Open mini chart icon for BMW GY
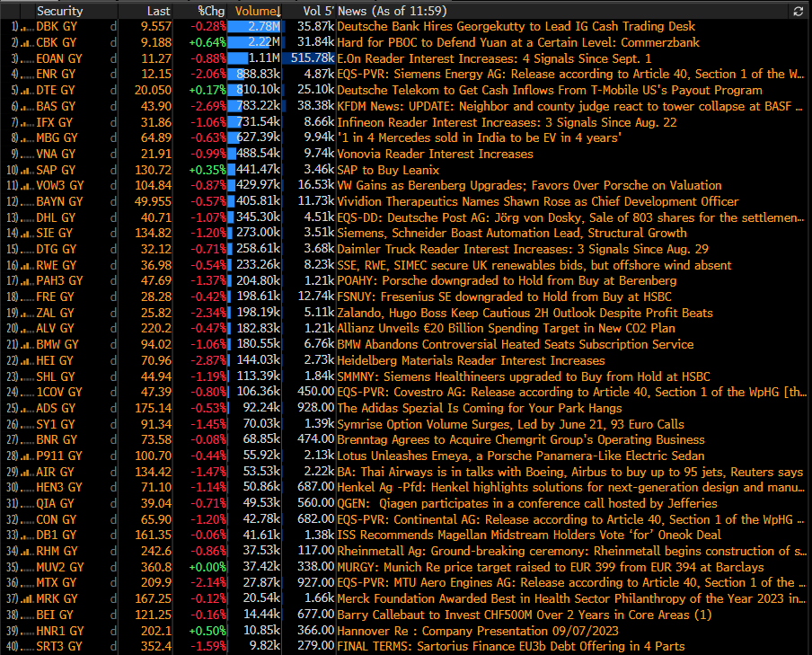Screen dimensions: 812x655 [28, 346]
